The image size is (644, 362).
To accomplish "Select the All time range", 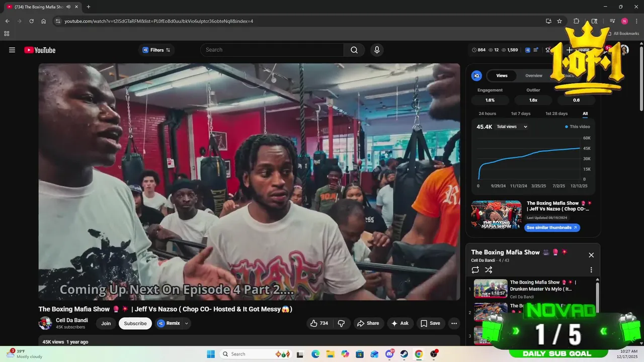I will point(585,114).
